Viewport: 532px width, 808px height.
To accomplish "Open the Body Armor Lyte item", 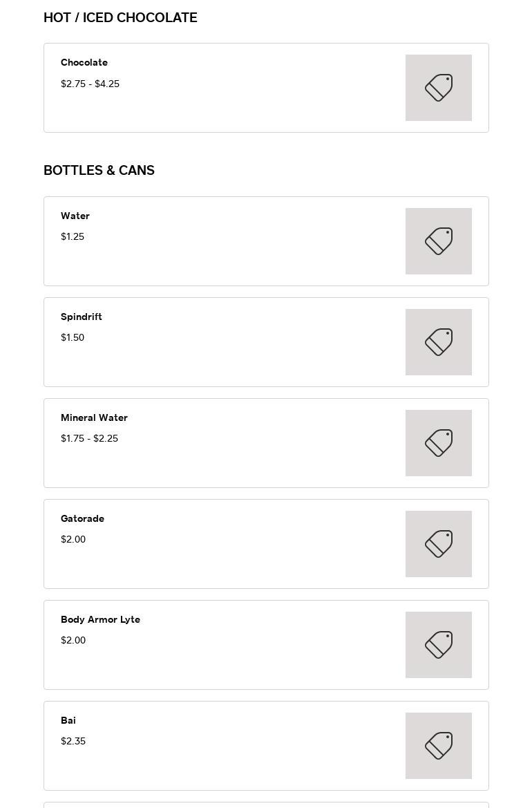I will 100,619.
